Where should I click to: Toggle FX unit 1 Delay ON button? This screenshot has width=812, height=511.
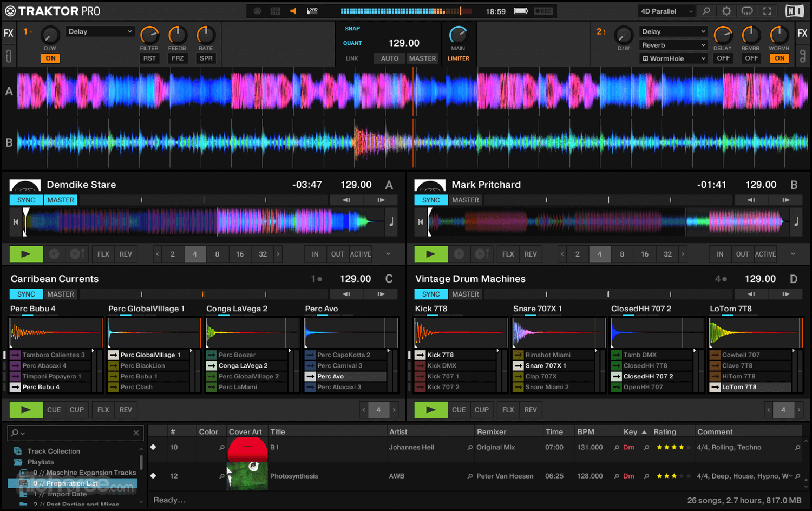50,58
